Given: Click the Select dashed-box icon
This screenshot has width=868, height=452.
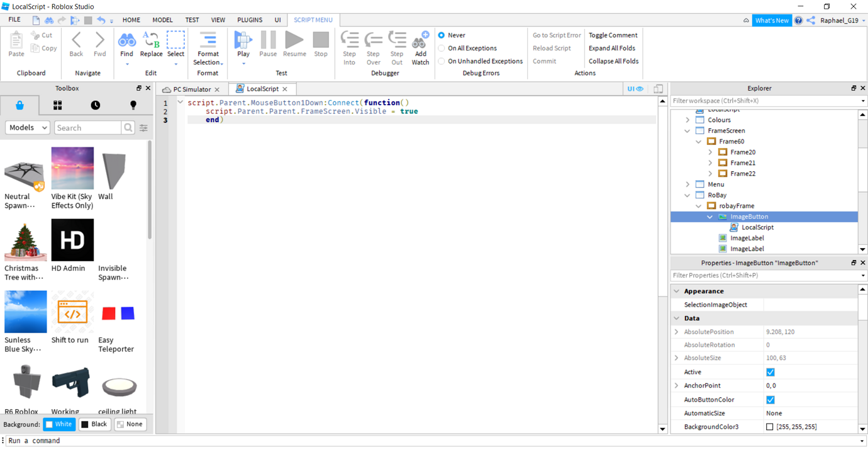Looking at the screenshot, I should click(175, 40).
